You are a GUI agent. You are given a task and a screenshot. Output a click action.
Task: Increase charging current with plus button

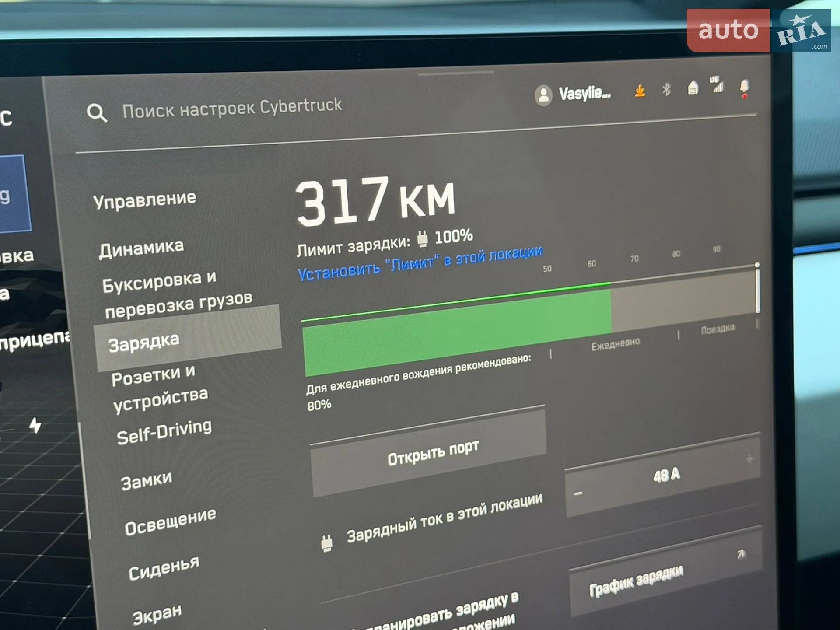(749, 459)
